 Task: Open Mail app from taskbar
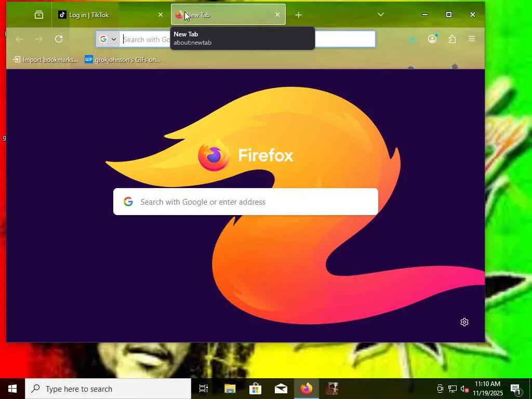pos(281,389)
